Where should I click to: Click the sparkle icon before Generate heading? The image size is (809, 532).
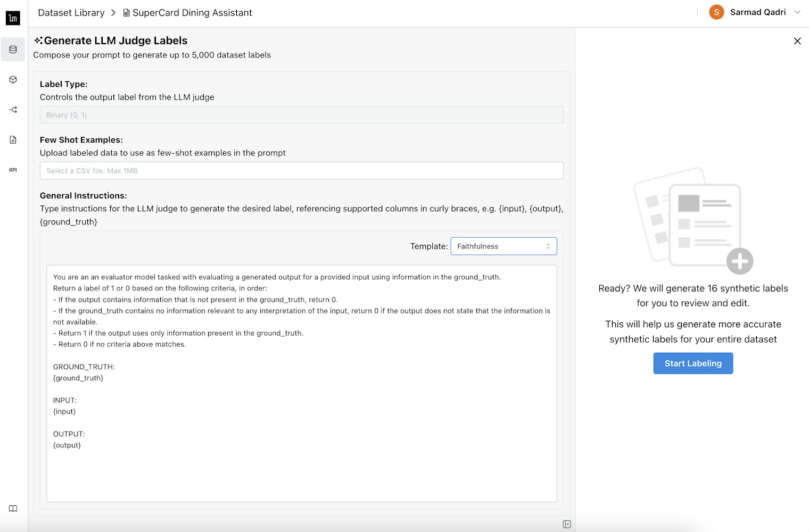[x=38, y=40]
